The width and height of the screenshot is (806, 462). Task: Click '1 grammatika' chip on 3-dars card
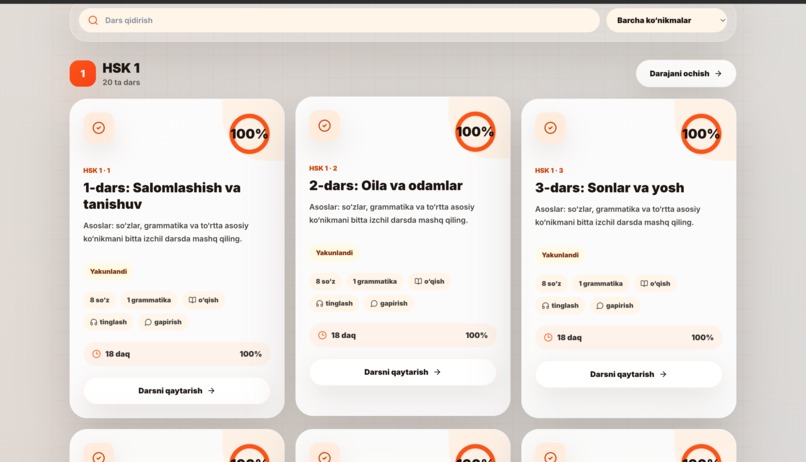(600, 284)
